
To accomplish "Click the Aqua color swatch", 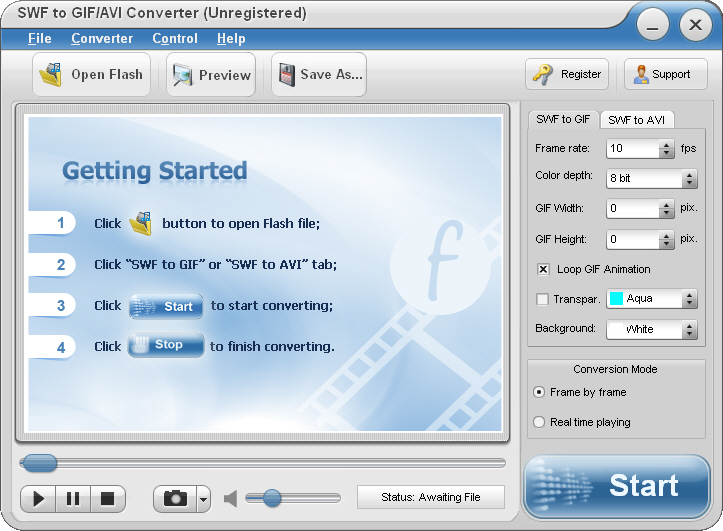I will [x=616, y=299].
